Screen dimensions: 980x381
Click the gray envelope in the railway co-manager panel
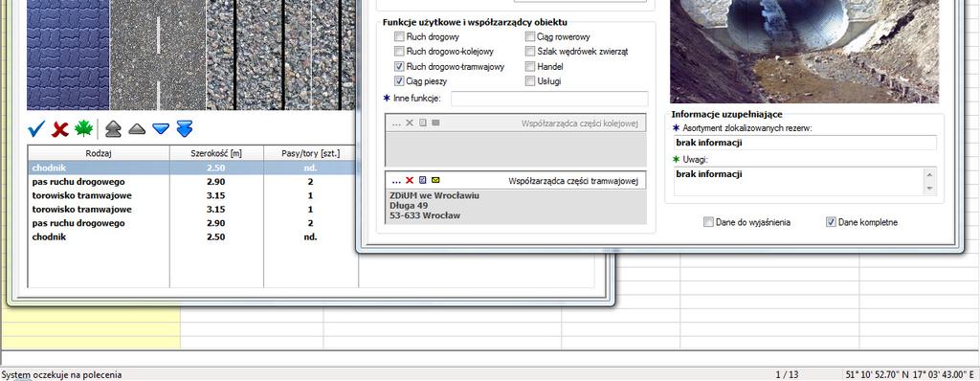[435, 123]
